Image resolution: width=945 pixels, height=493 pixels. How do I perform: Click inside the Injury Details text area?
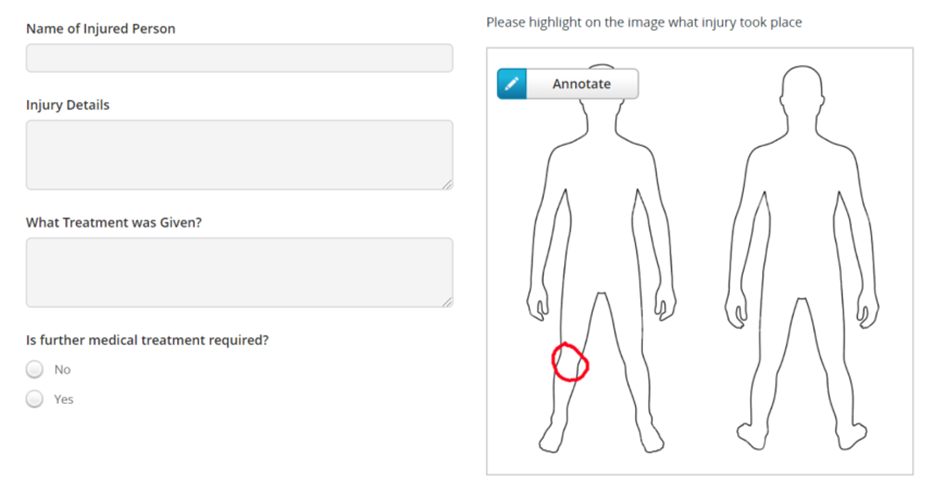[239, 155]
